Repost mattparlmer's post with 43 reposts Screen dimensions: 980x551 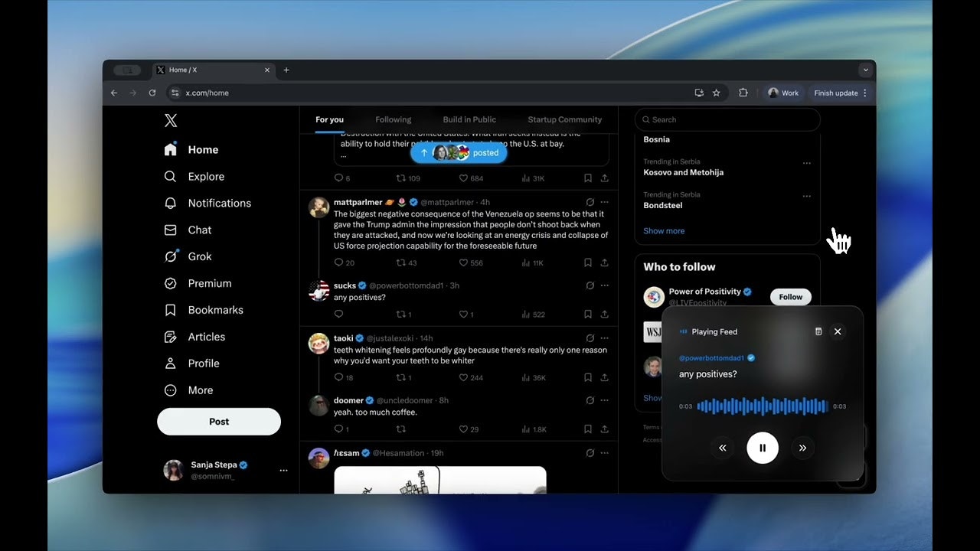tap(406, 263)
